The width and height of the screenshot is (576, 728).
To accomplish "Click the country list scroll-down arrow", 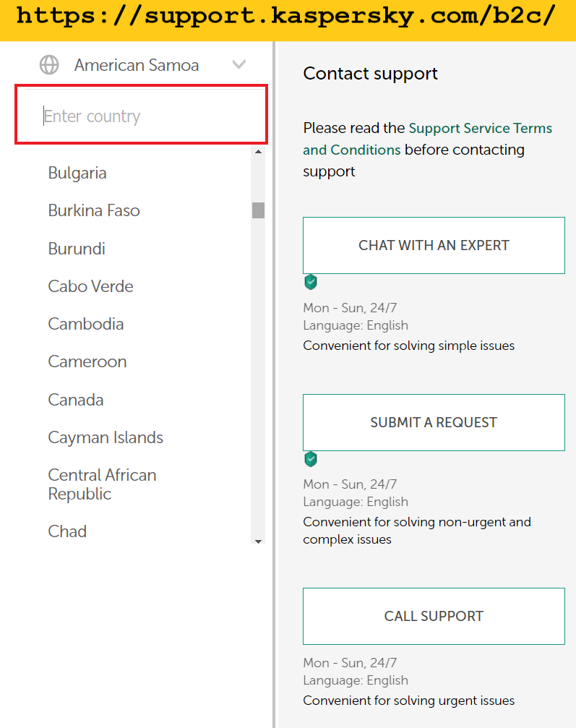I will 258,541.
